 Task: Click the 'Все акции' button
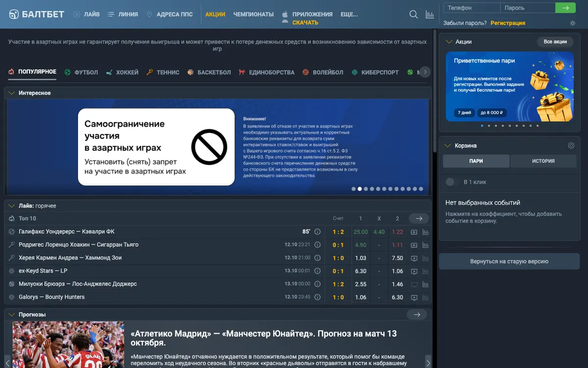click(555, 42)
